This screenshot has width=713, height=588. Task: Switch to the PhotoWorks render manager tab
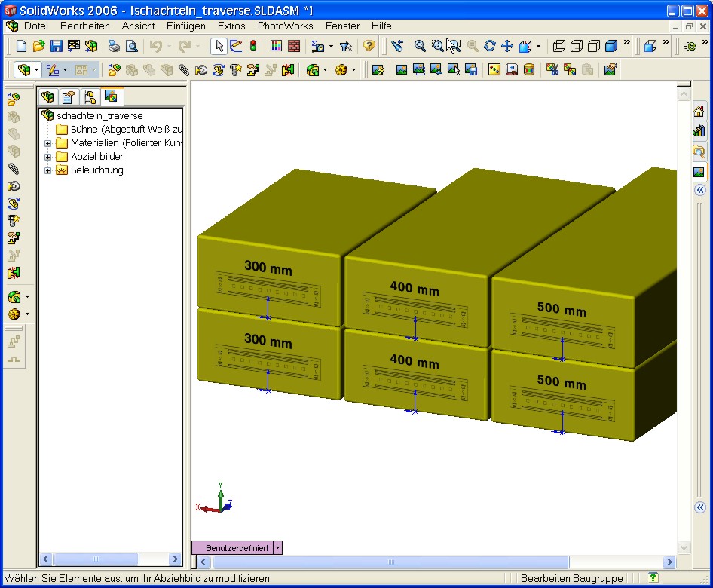pyautogui.click(x=111, y=96)
